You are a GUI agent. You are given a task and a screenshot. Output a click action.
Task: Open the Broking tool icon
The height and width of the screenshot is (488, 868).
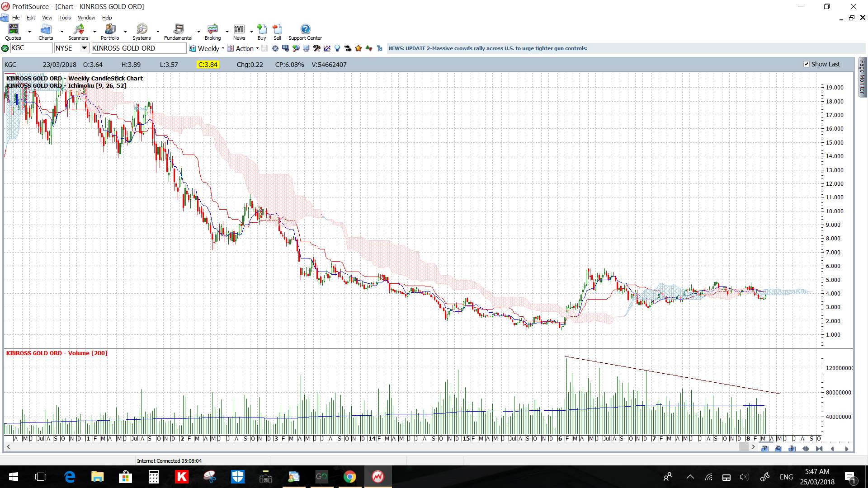212,29
